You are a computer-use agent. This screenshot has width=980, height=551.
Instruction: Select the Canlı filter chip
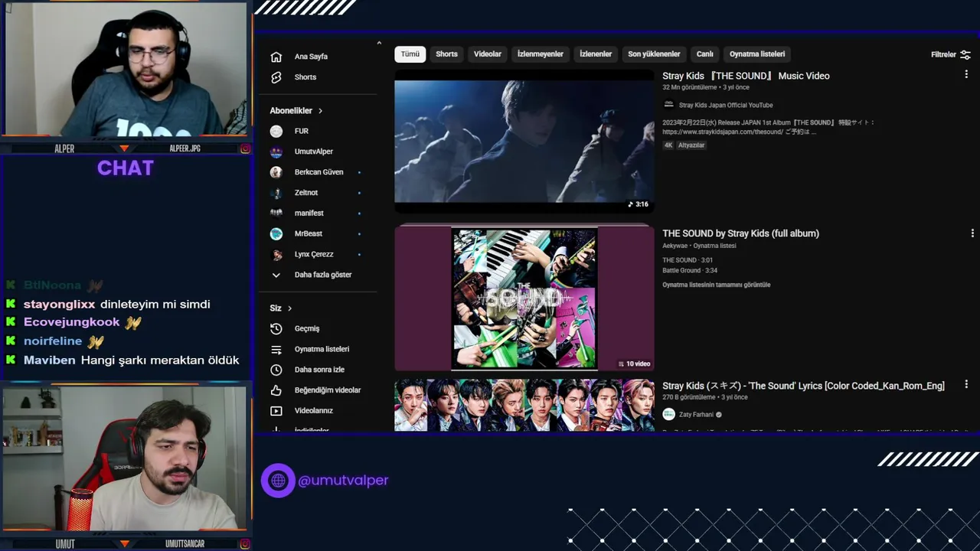[705, 54]
